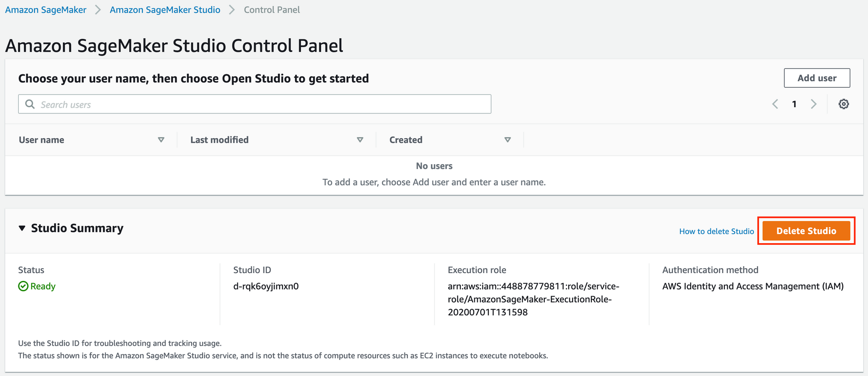This screenshot has width=868, height=376.
Task: Focus the Search users input field
Action: click(x=260, y=104)
